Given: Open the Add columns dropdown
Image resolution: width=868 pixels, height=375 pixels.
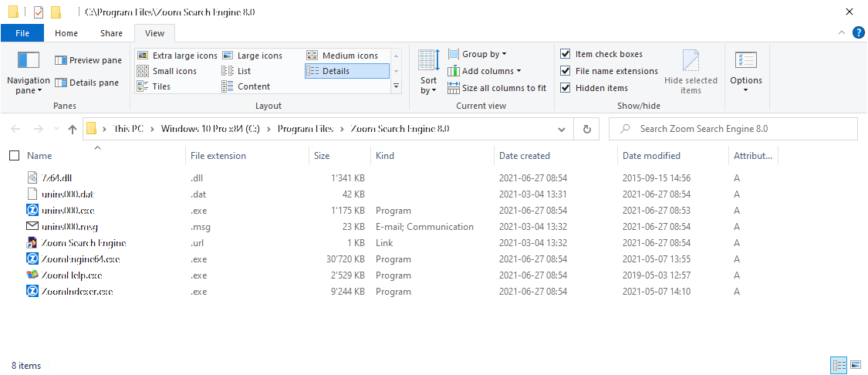Looking at the screenshot, I should coord(485,71).
